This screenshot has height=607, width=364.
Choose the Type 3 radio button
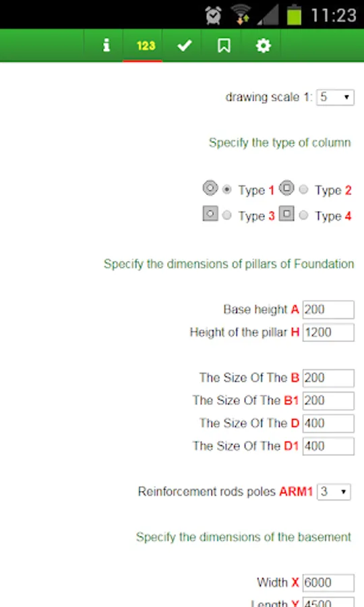pos(227,215)
